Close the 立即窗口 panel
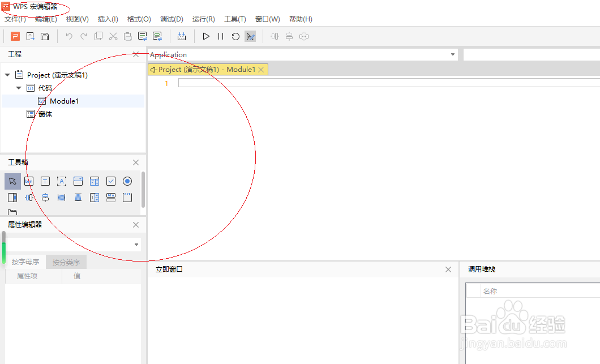Screen dimensions: 600x364 pyautogui.click(x=448, y=269)
